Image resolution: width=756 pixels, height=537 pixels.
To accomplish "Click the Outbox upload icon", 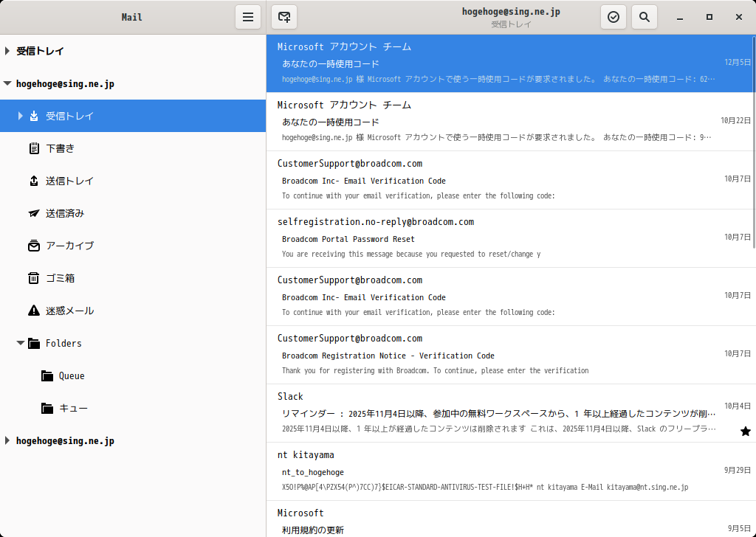I will point(34,181).
